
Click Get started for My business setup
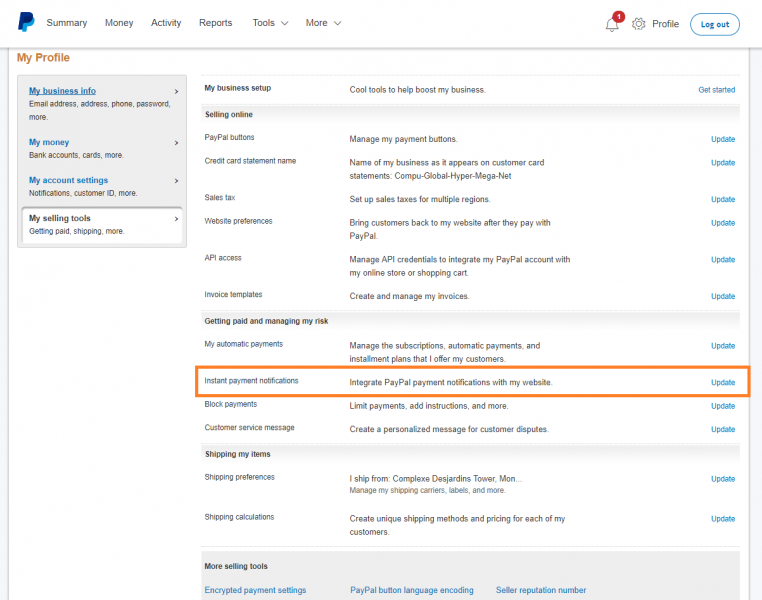(x=716, y=90)
